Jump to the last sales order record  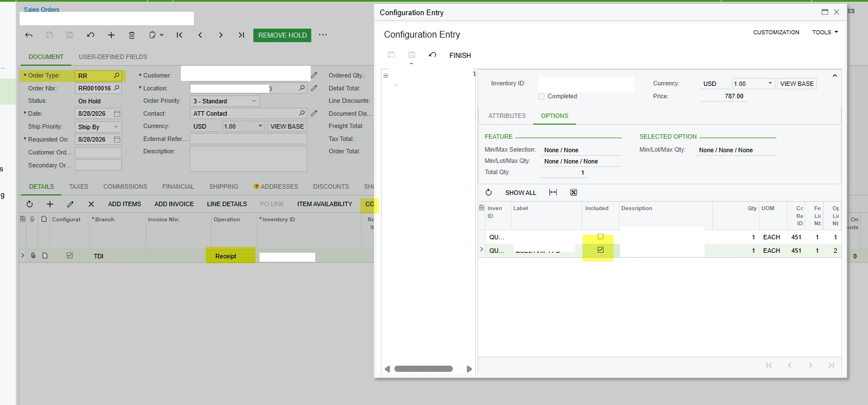(241, 35)
